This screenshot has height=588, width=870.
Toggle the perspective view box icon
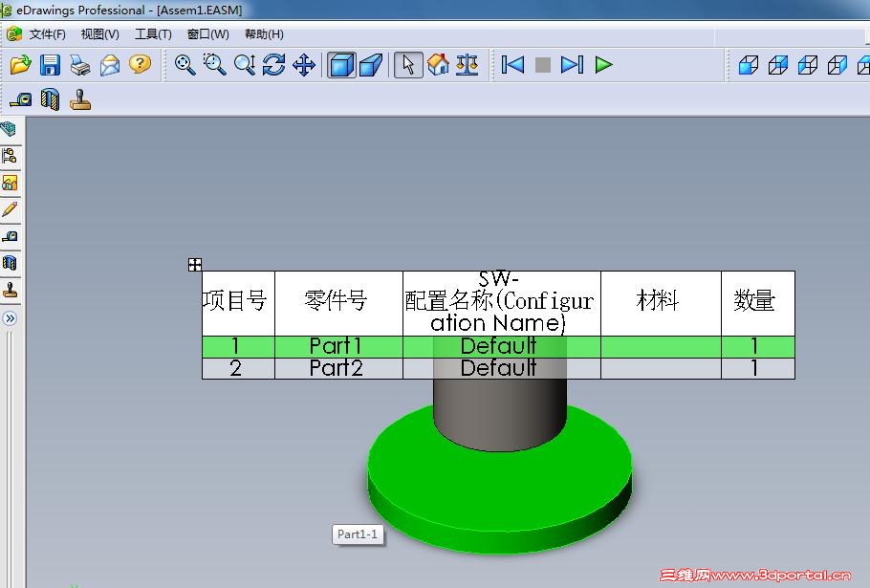click(371, 65)
